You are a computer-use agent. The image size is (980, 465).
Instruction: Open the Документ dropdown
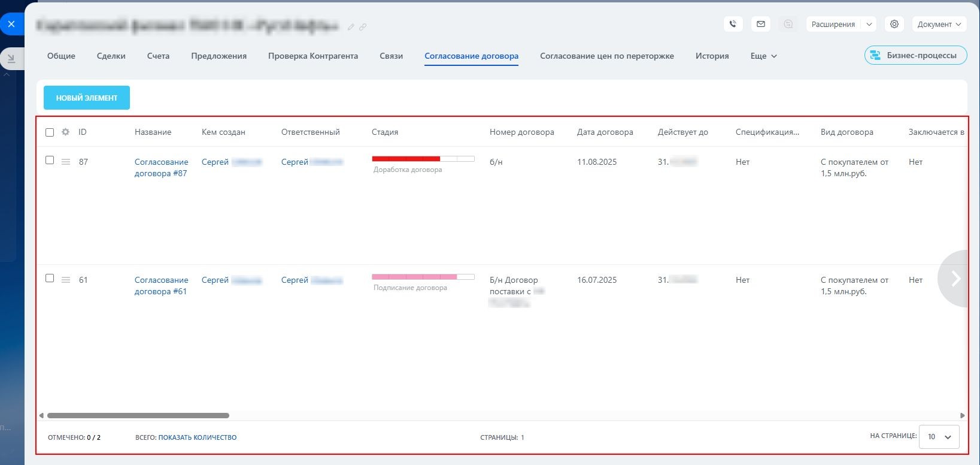[x=939, y=24]
